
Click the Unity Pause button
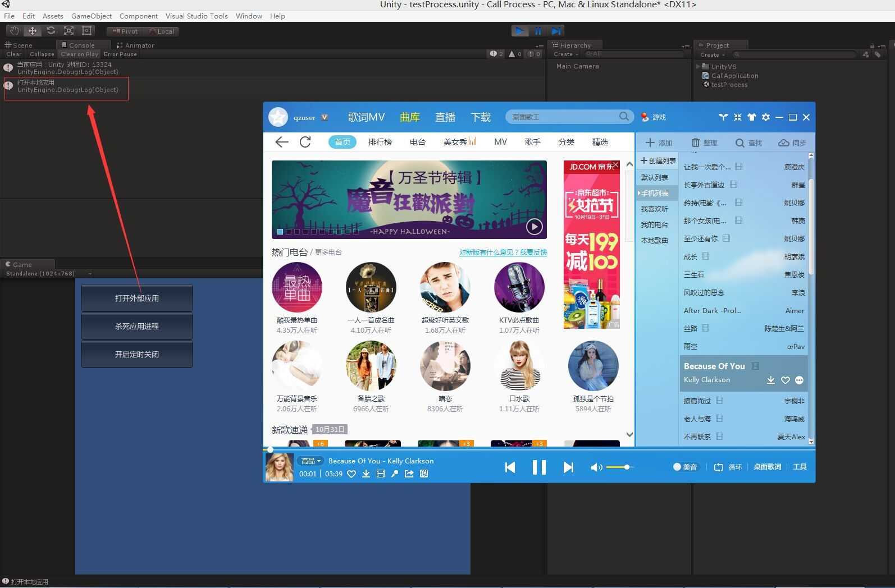[538, 31]
